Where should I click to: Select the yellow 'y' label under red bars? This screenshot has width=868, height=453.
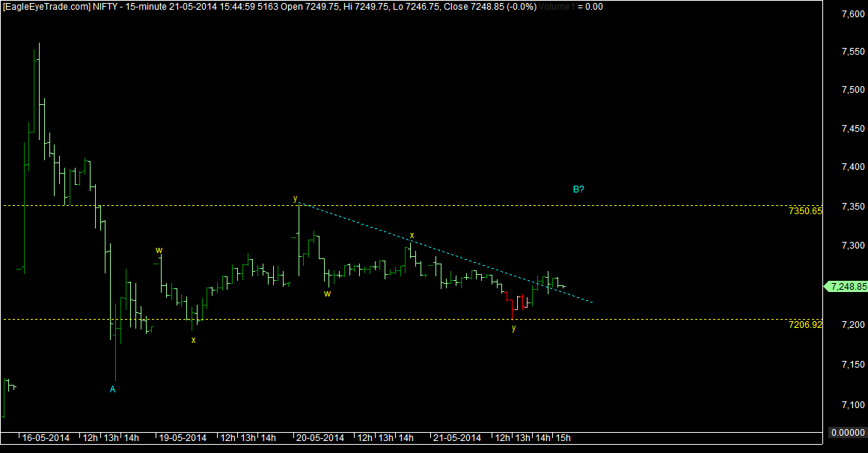click(514, 328)
